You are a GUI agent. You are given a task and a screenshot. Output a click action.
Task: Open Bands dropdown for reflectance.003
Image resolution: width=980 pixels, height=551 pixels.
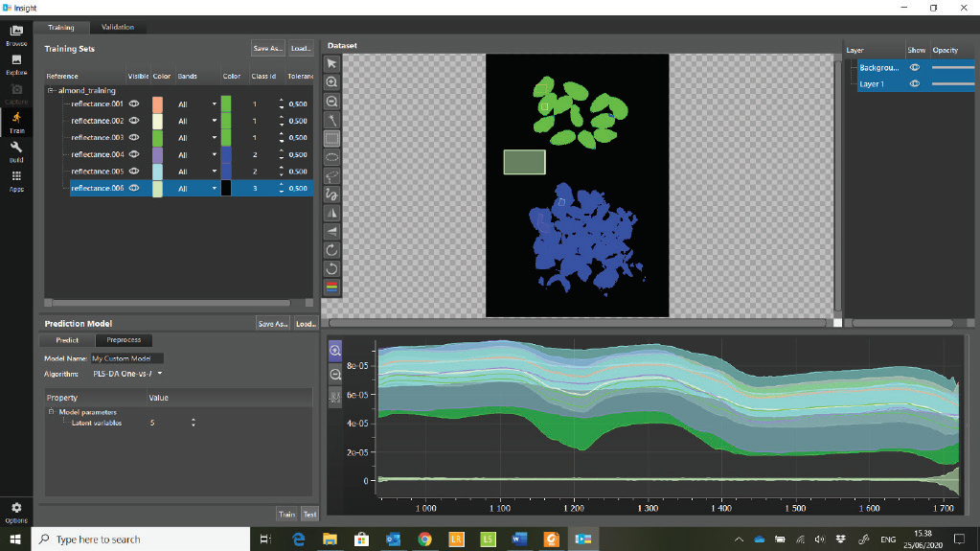click(215, 138)
